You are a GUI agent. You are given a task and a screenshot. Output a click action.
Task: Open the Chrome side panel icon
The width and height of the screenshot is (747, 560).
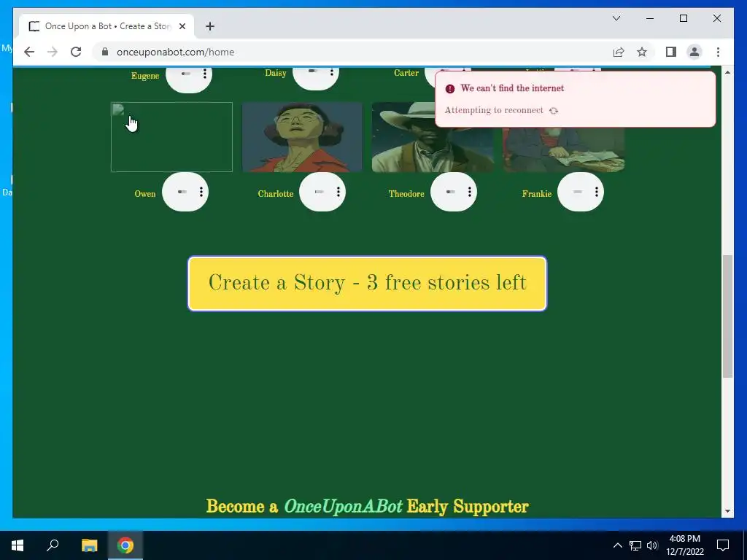point(671,52)
